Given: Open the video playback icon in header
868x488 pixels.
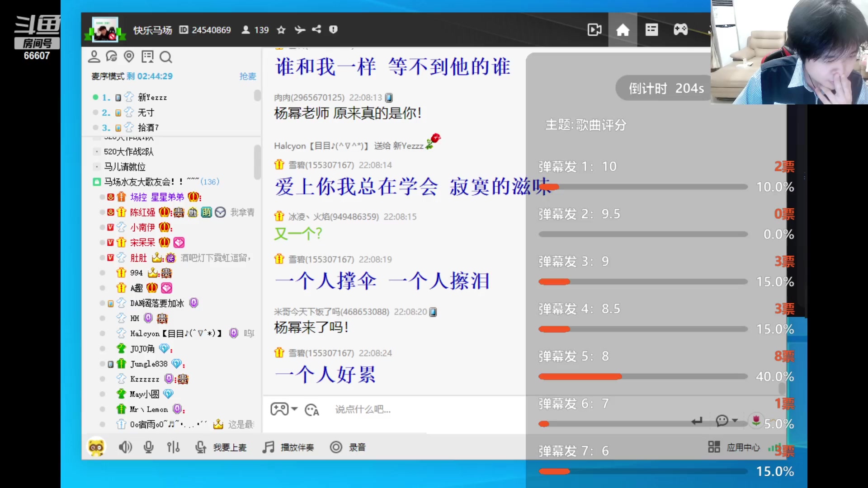Looking at the screenshot, I should click(x=594, y=30).
